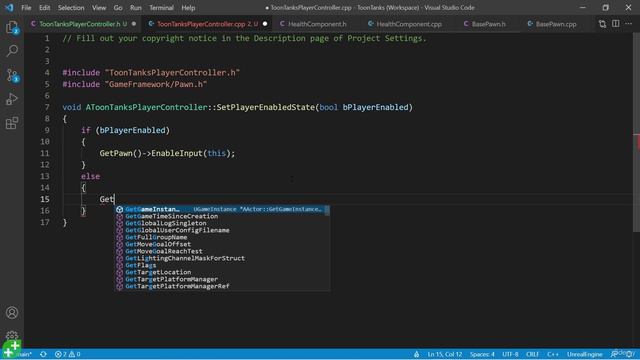This screenshot has height=360, width=640.
Task: Open the Source Control view
Action: click(x=12, y=75)
